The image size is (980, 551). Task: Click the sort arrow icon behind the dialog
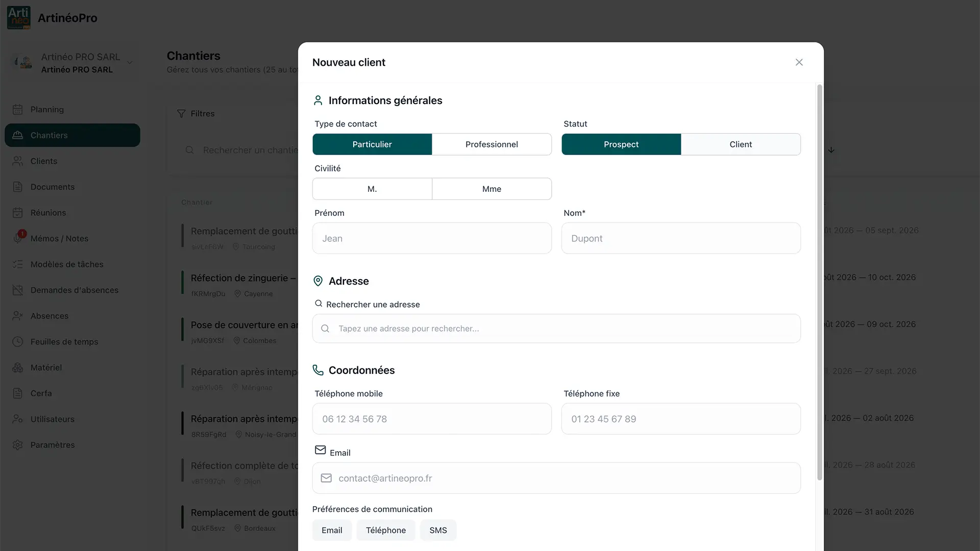[x=831, y=150]
